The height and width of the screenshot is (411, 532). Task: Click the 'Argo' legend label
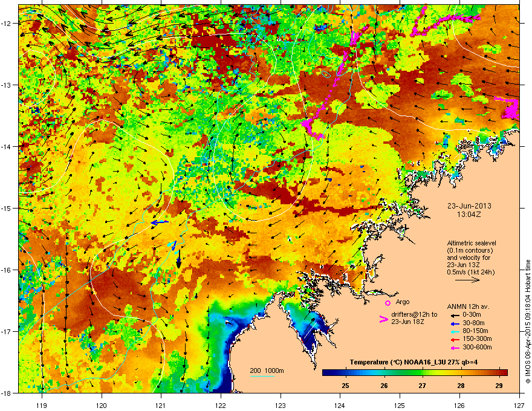click(403, 302)
